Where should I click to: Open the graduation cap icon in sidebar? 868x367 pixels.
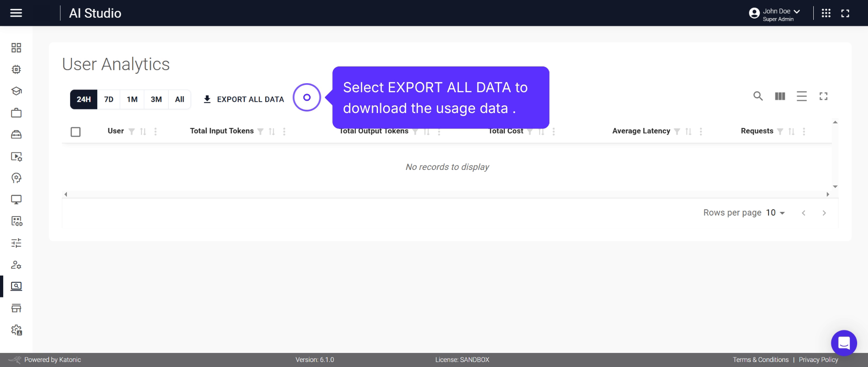[16, 91]
